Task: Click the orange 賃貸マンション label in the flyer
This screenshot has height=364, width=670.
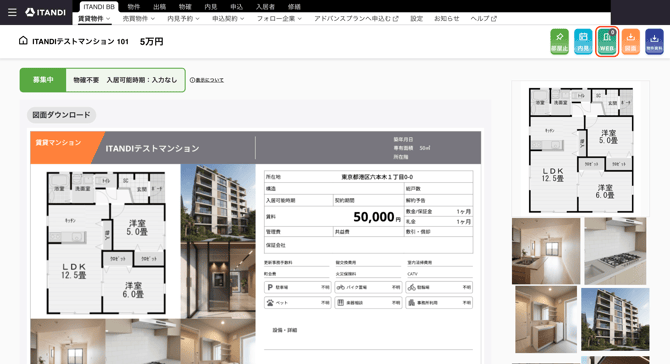Action: [58, 143]
